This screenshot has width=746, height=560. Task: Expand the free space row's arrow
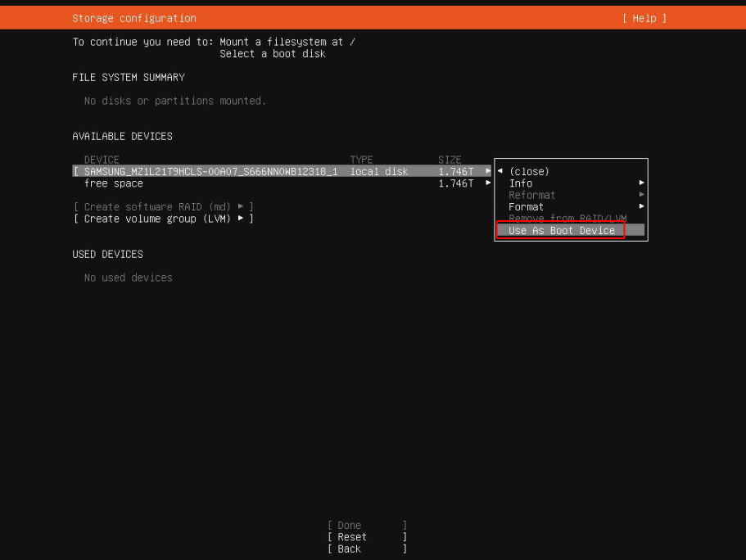pyautogui.click(x=488, y=183)
